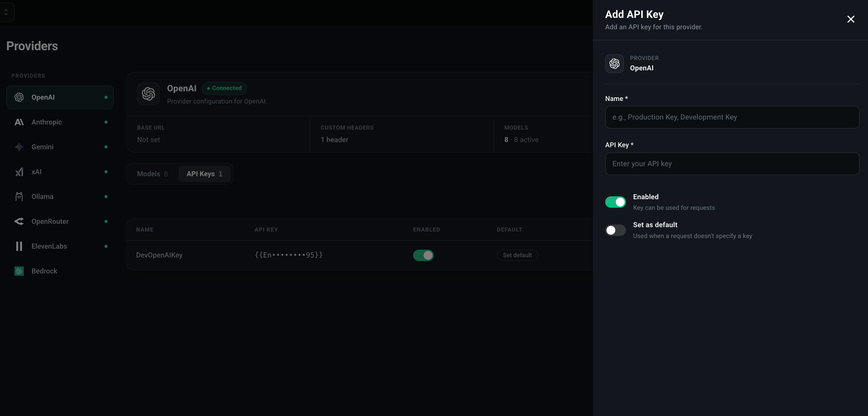Click the NAME column header
The height and width of the screenshot is (416, 868).
145,229
